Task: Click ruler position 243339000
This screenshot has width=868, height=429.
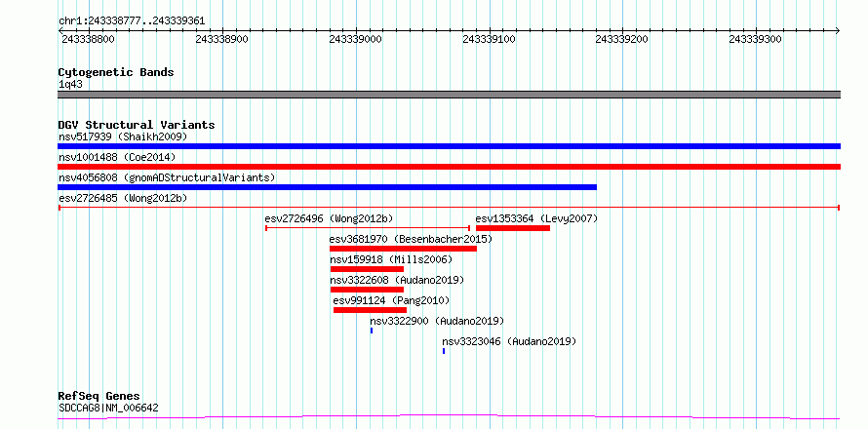Action: (355, 39)
